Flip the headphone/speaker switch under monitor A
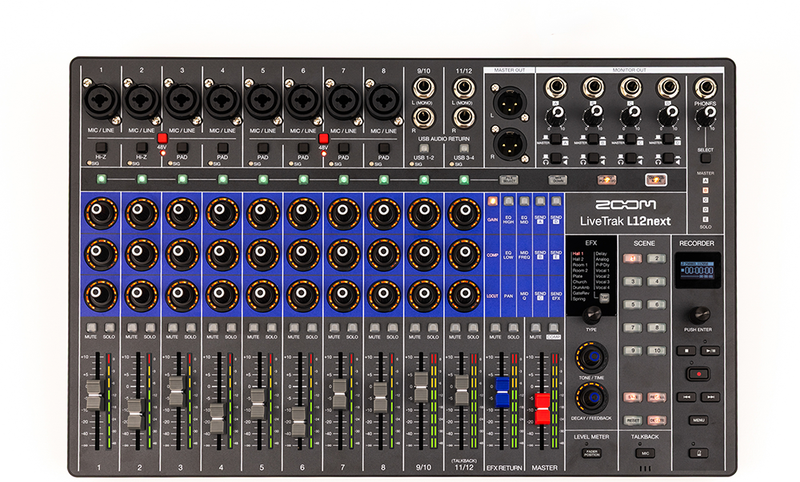800x482 pixels. (x=556, y=158)
